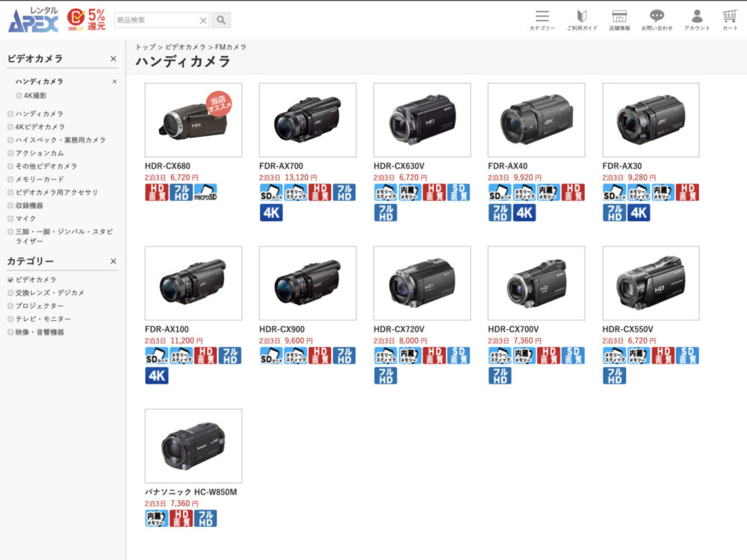
Task: Open the パナソニック HC-W850M product link
Action: 190,492
